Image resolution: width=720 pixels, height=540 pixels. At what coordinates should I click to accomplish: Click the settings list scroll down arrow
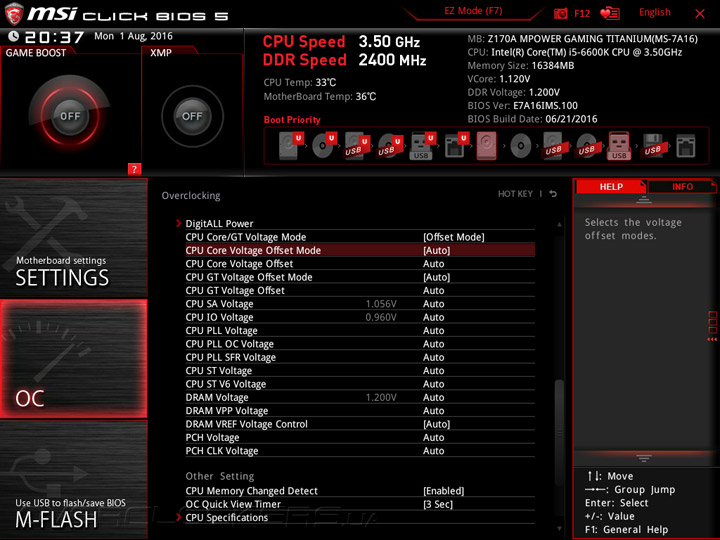click(559, 529)
